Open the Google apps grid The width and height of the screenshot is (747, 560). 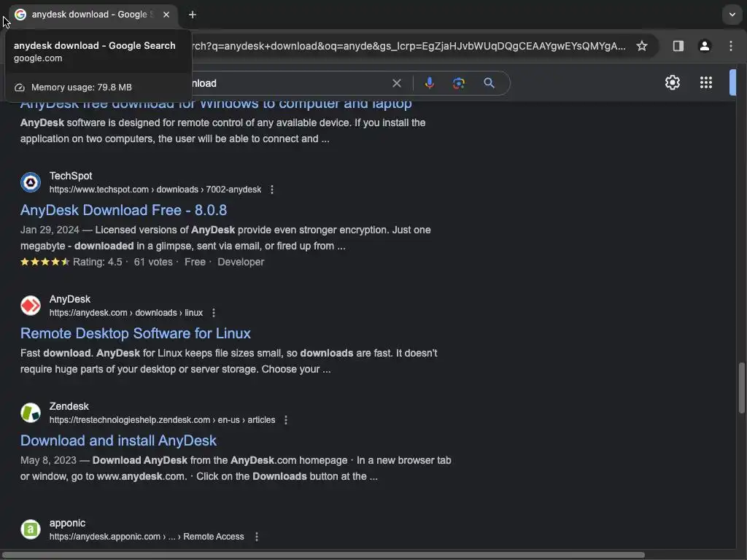(x=706, y=83)
